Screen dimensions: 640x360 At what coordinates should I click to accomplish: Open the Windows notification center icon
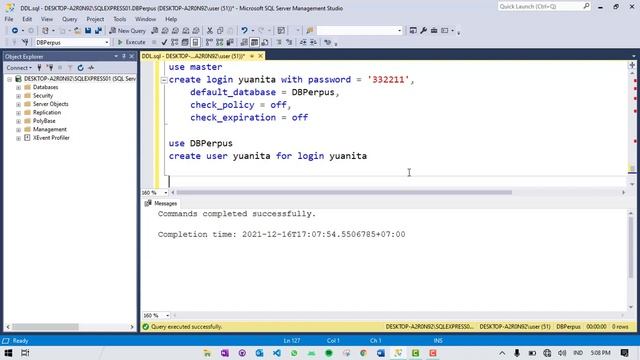(624, 353)
